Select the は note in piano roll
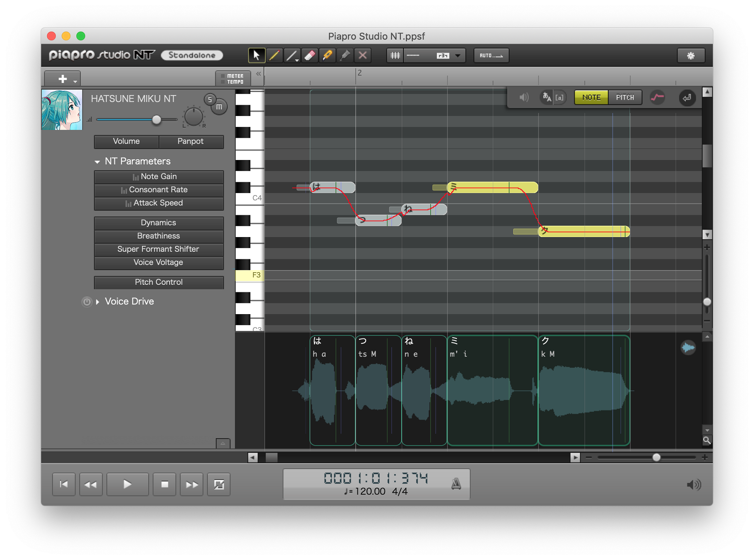The height and width of the screenshot is (560, 754). 333,188
